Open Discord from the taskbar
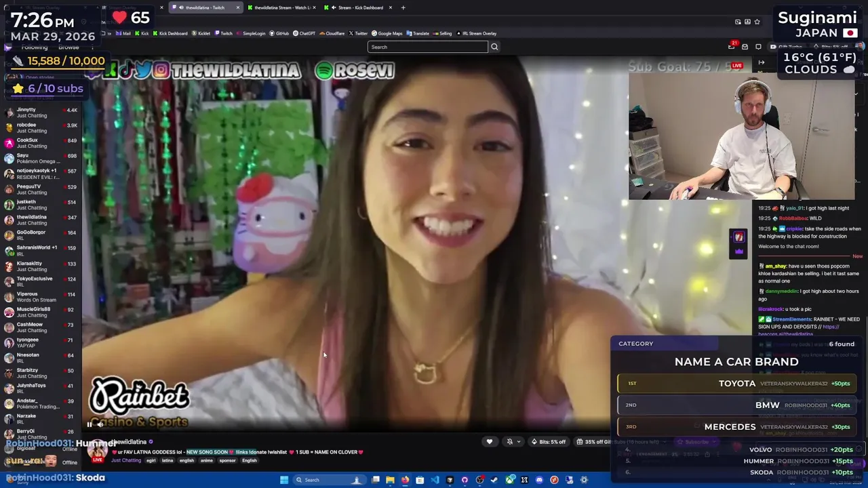 (x=539, y=480)
